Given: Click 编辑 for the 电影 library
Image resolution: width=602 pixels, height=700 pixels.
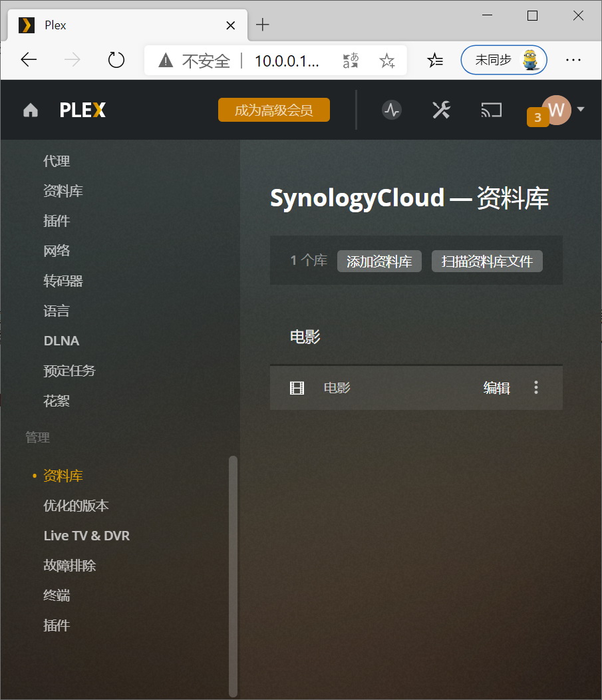Looking at the screenshot, I should [497, 388].
